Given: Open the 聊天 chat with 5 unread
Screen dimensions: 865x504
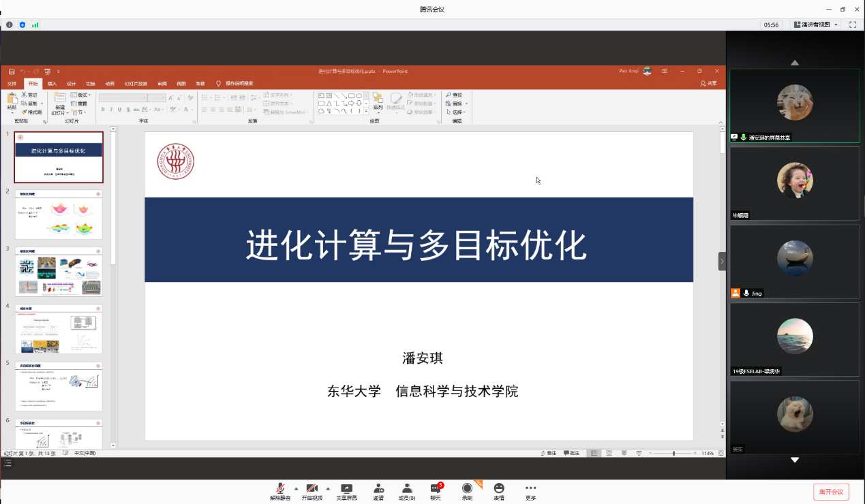Looking at the screenshot, I should coord(436,489).
